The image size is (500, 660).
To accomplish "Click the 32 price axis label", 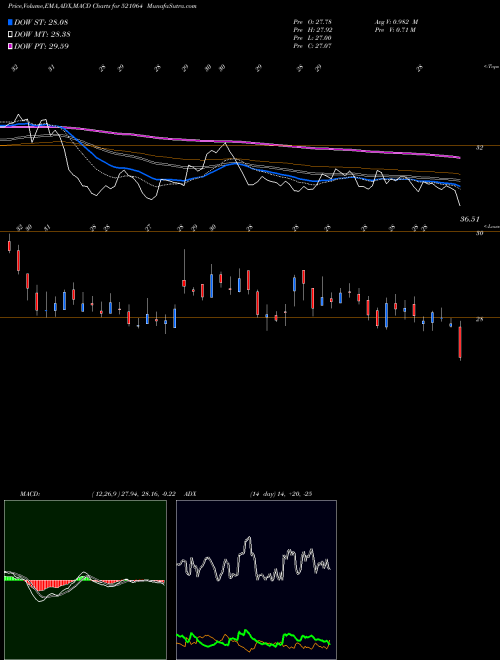I will point(479,148).
